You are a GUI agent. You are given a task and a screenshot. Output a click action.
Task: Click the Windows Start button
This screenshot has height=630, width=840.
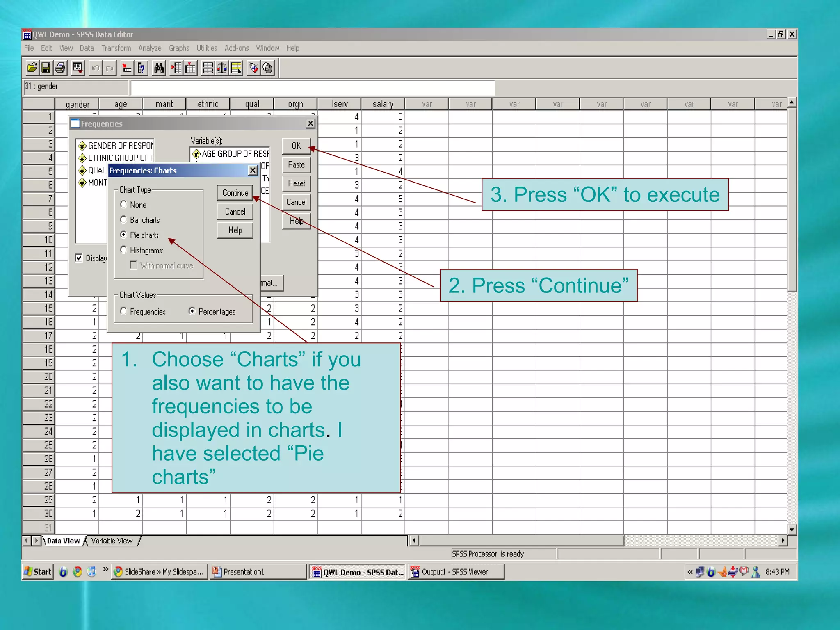click(38, 571)
